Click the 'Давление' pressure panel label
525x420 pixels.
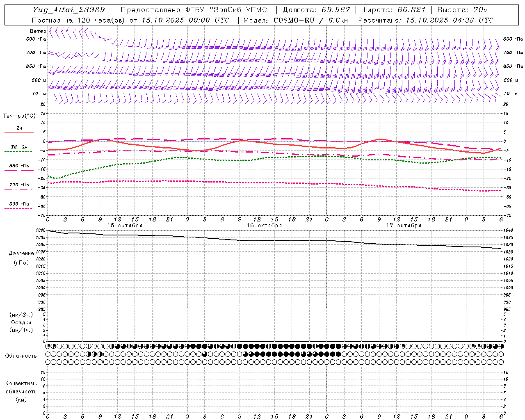(21, 253)
